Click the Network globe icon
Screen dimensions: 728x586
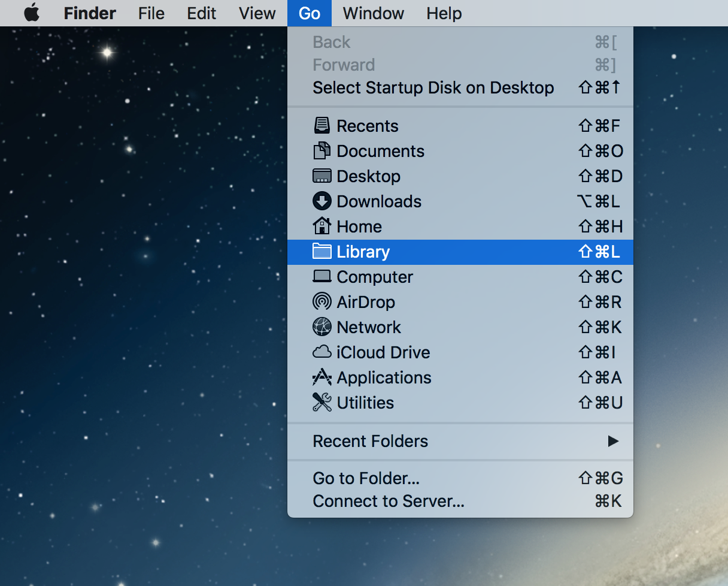[x=322, y=327]
